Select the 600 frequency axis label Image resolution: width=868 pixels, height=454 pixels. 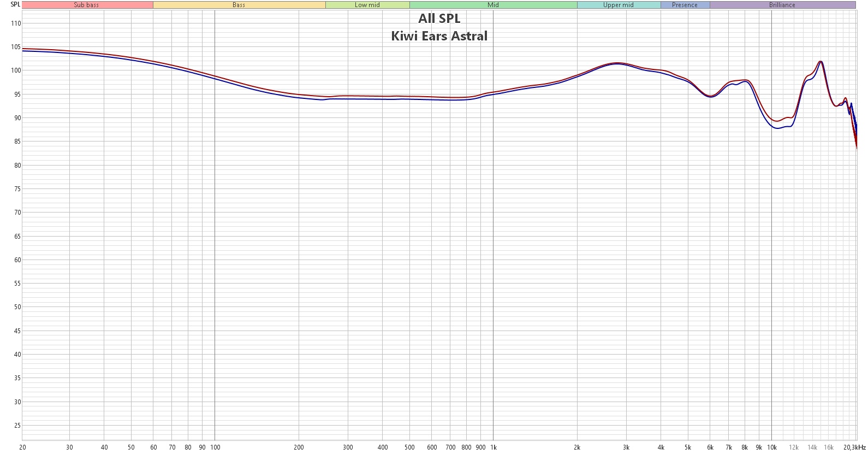point(432,447)
